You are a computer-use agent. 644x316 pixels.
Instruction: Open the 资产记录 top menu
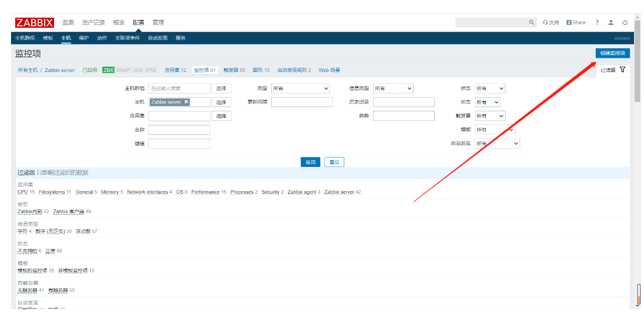click(93, 23)
